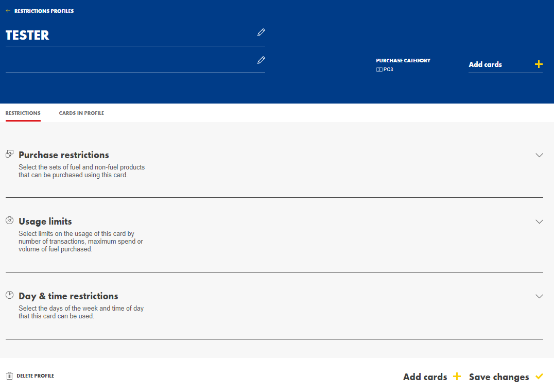Click Add cards in the bottom bar
This screenshot has width=554, height=392.
[x=425, y=377]
